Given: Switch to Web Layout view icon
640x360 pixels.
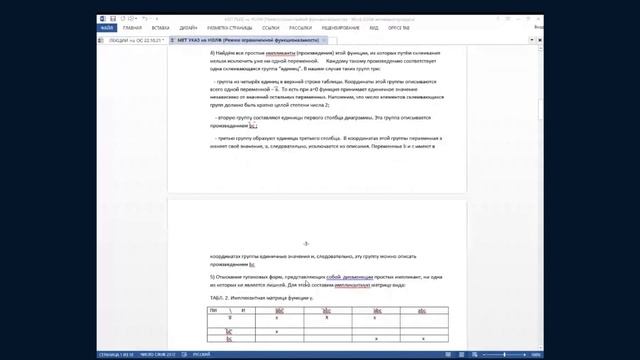Looking at the screenshot, I should coord(475,355).
